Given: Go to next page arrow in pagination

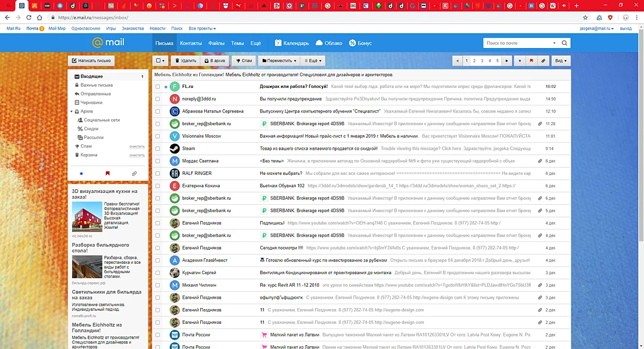Looking at the screenshot, I should [507, 61].
